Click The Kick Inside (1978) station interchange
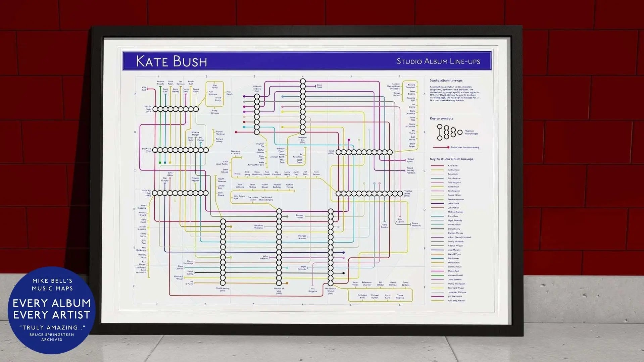The width and height of the screenshot is (644, 362). tap(175, 109)
